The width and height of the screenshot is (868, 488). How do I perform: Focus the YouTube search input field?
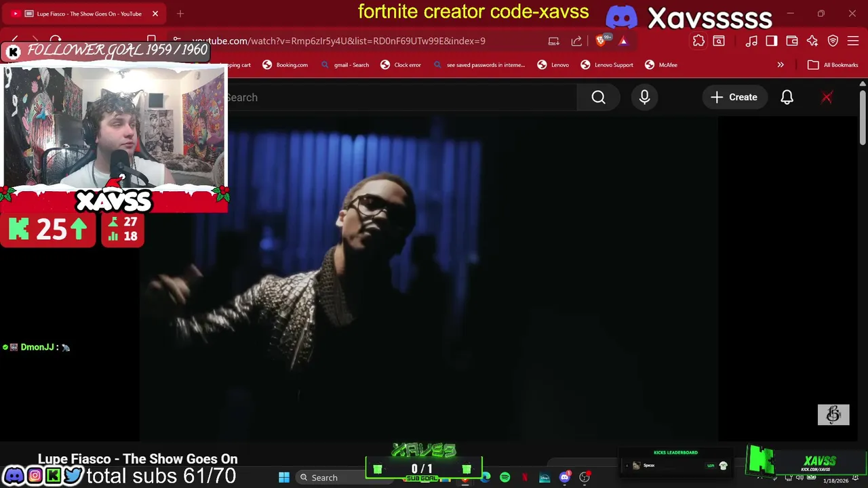pos(401,98)
